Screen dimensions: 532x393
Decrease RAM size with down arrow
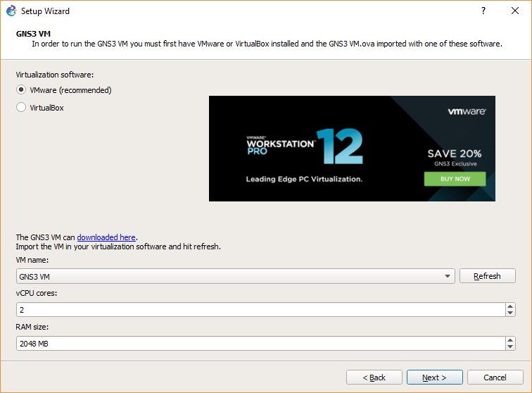click(x=510, y=347)
